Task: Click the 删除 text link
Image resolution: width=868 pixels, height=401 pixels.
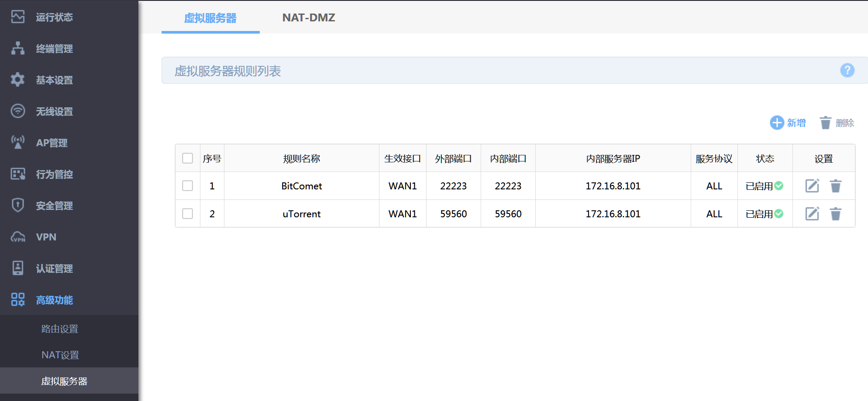Action: 845,123
